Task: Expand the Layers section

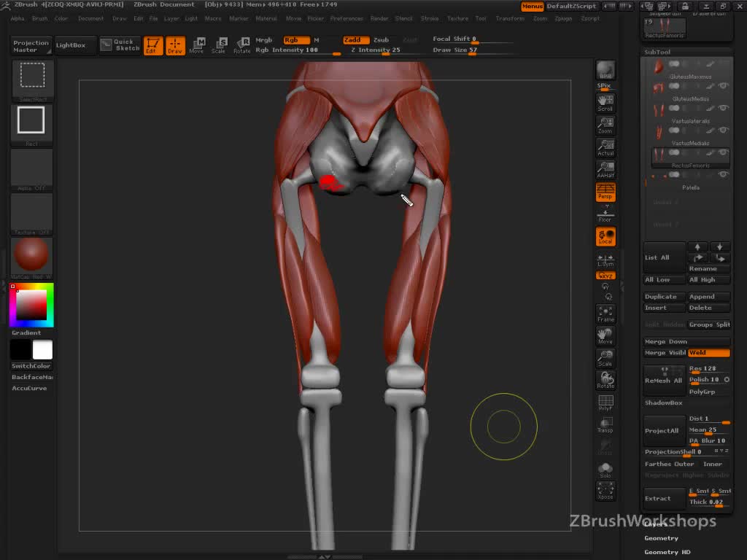Action: 656,524
